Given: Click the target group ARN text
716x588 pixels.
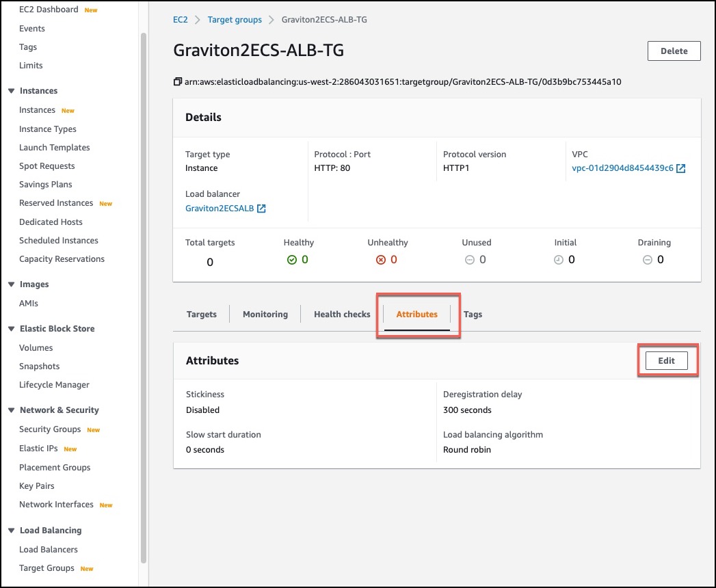Looking at the screenshot, I should [403, 82].
